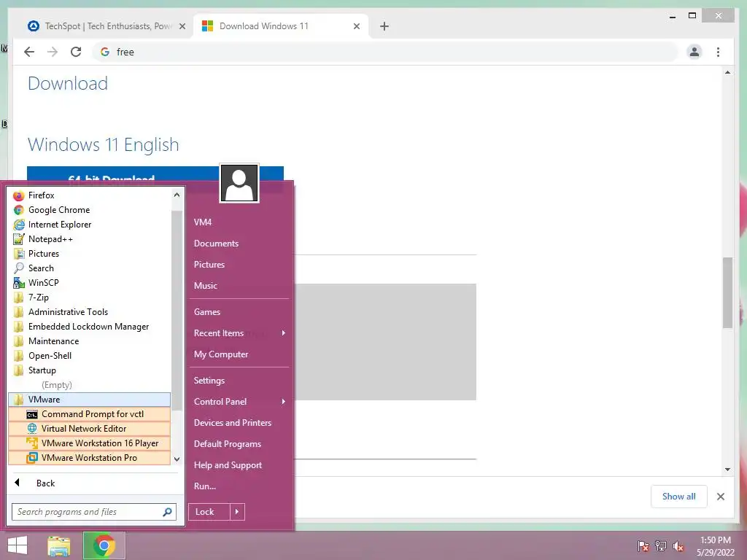Click the Windows Start button

18,545
